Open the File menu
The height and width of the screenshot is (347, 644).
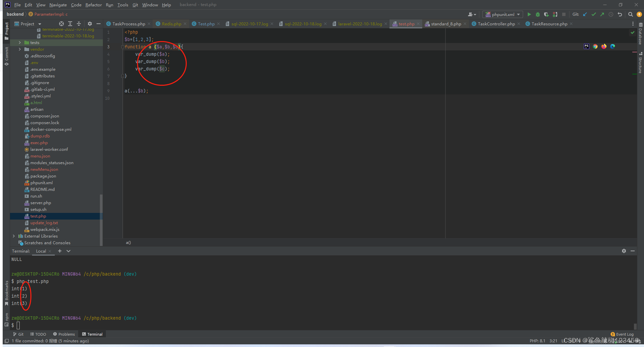pos(17,5)
